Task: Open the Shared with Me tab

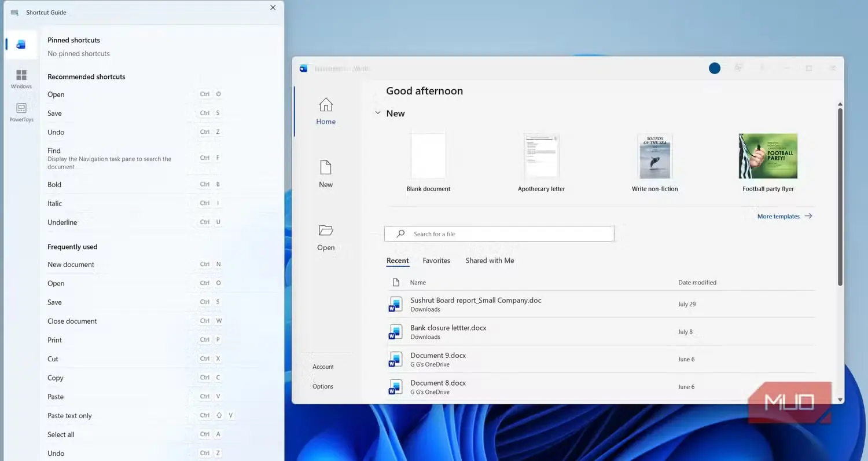Action: tap(490, 261)
